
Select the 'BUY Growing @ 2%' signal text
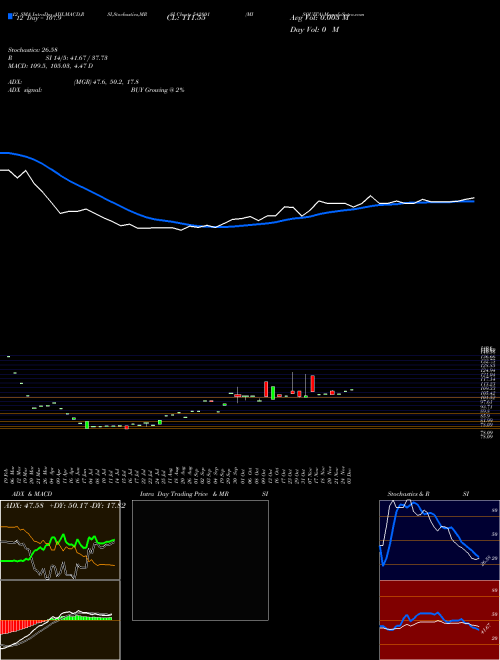click(157, 90)
